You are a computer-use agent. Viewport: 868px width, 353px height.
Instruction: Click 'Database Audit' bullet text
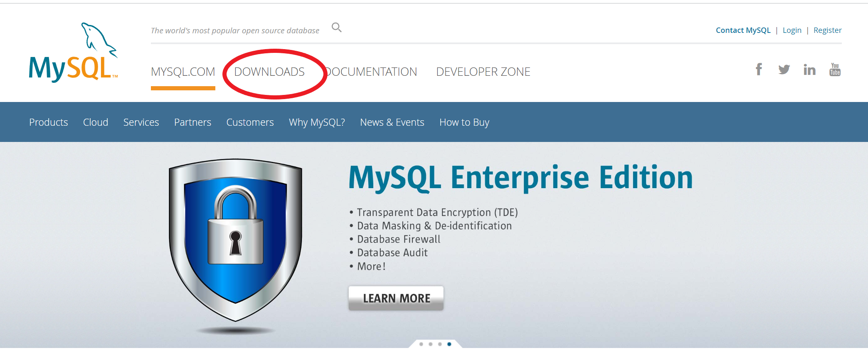392,252
